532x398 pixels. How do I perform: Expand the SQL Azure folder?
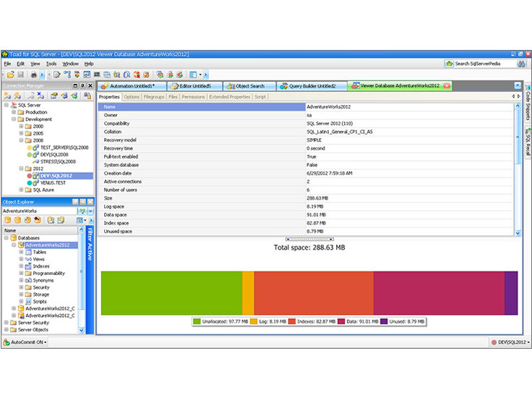pos(21,190)
